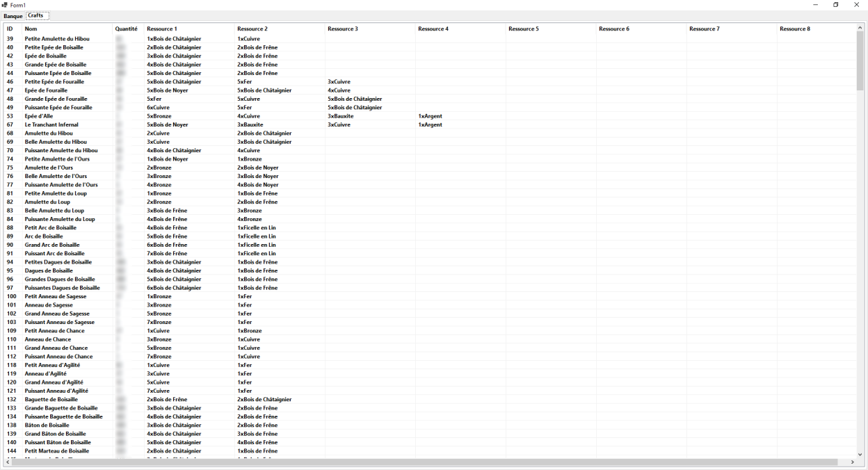Image resolution: width=868 pixels, height=470 pixels.
Task: Select row Epée de Boisaille
Action: (x=431, y=56)
